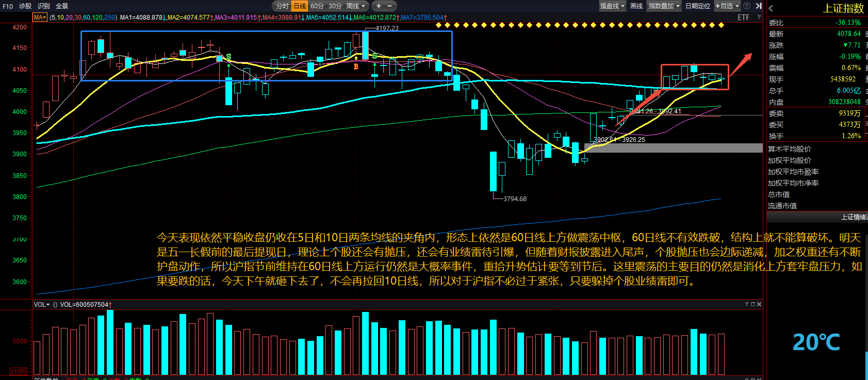The width and height of the screenshot is (868, 380).
Task: Click the zoom in plus icon
Action: click(379, 6)
